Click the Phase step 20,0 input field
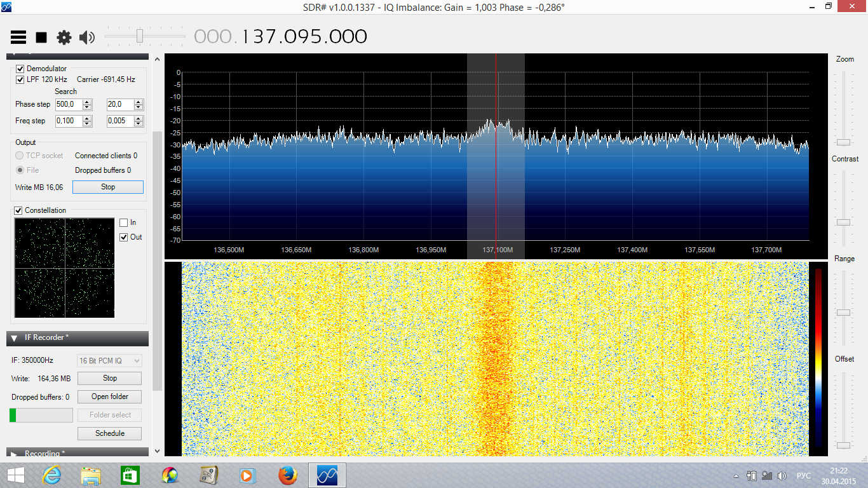This screenshot has width=868, height=488. [x=121, y=104]
